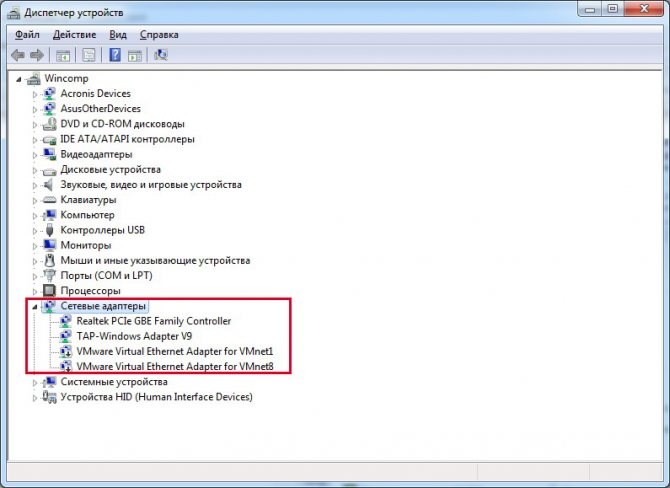This screenshot has height=488, width=670.
Task: Click the AsusOtherDevices icon
Action: coord(50,109)
